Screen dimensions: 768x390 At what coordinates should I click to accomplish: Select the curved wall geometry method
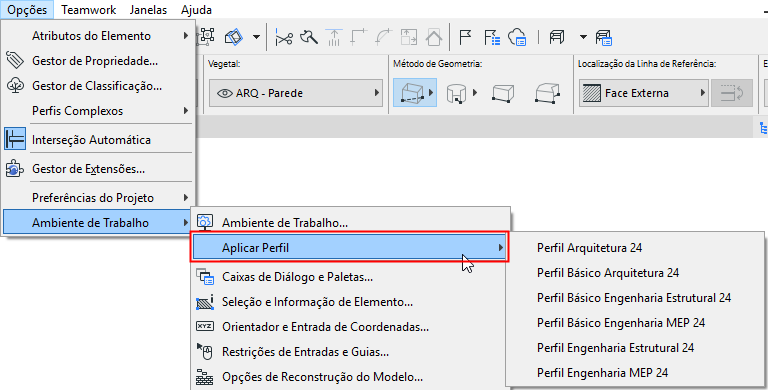456,93
